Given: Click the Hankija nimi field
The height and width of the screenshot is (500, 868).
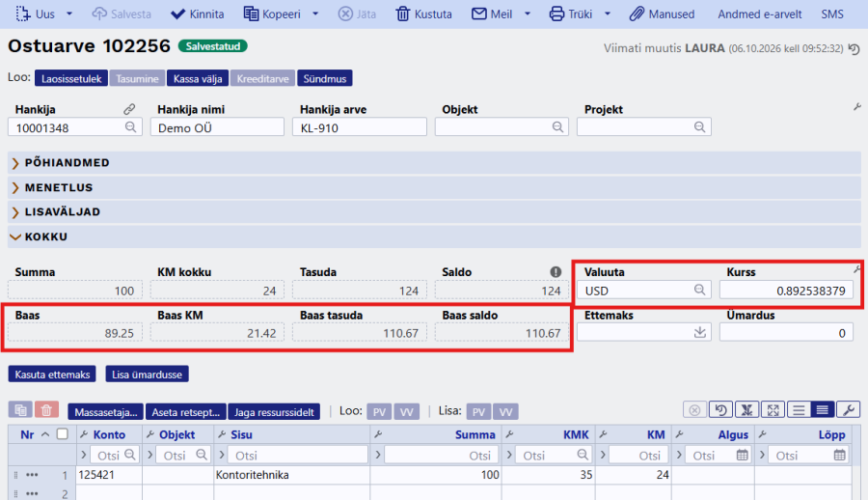Looking at the screenshot, I should click(217, 127).
